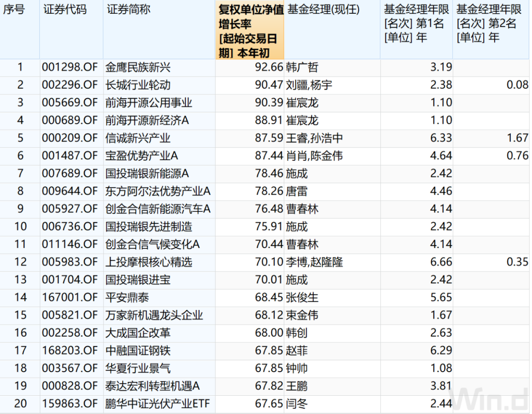Sort by the 序号 column header
The image size is (532, 414).
pos(14,9)
